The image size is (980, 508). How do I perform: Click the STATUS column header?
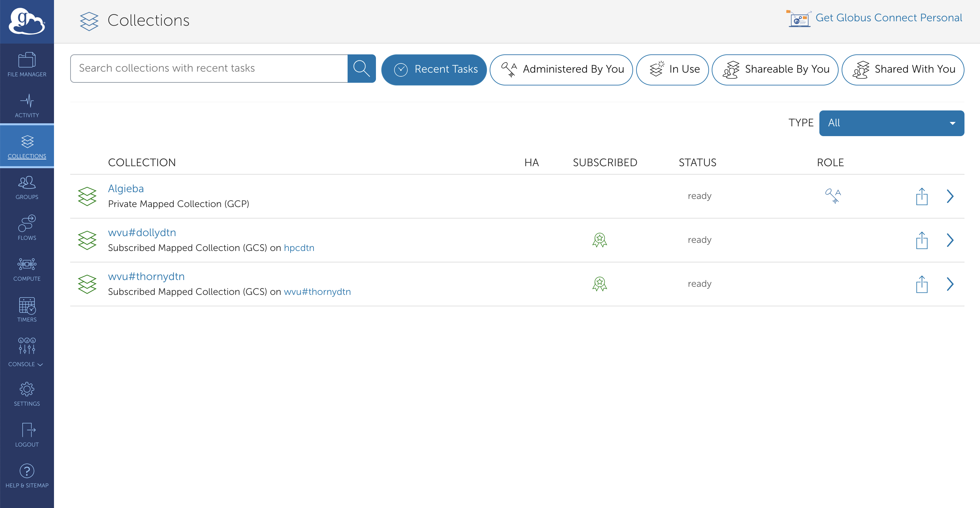pos(697,162)
